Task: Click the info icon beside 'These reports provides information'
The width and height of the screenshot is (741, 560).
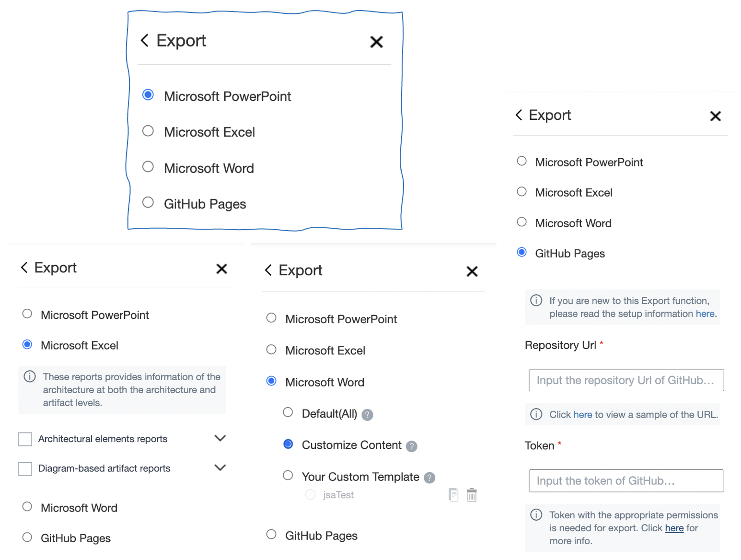Action: pyautogui.click(x=30, y=376)
